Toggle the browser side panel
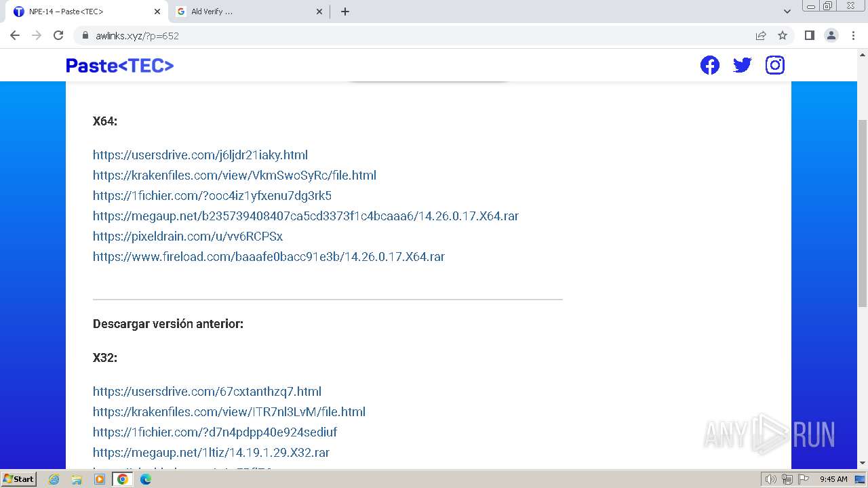The width and height of the screenshot is (868, 488). coord(809,35)
